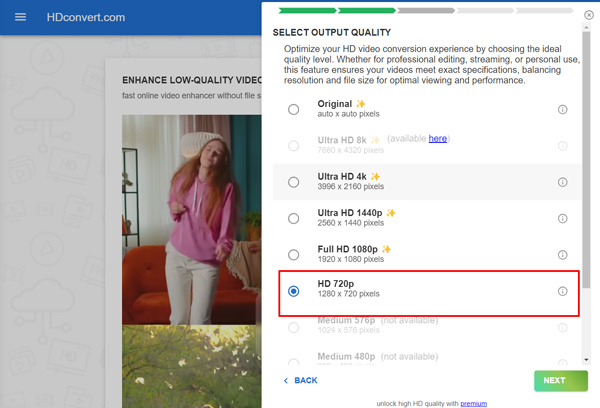
Task: Click the 'HD 720p' label text
Action: (336, 284)
